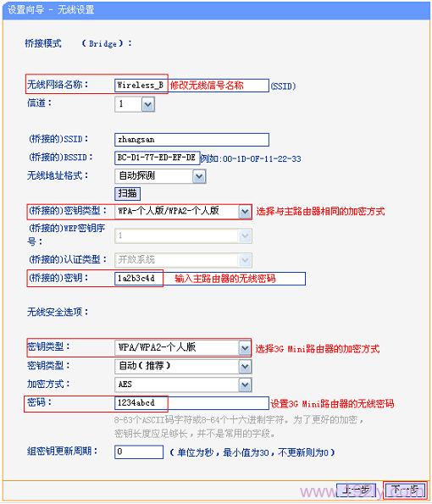Viewport: 432px width, 504px height.
Task: Click the 上一步 previous button
Action: [x=356, y=490]
